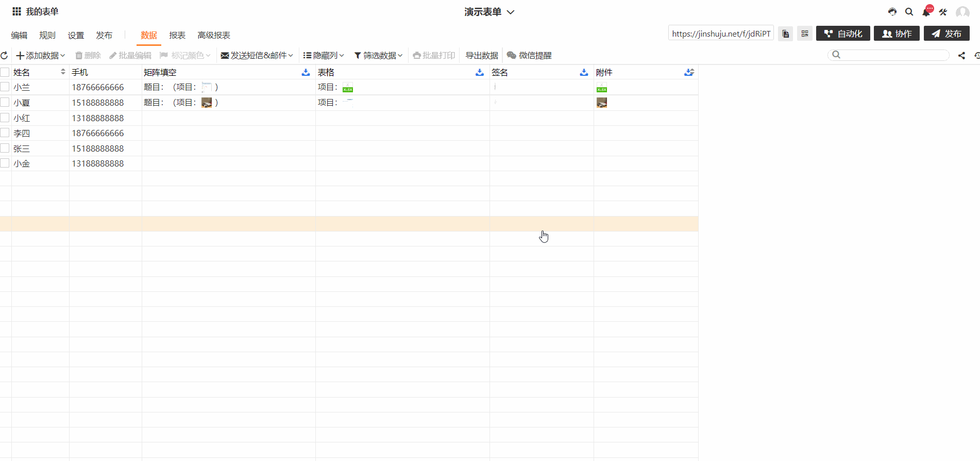Go to 我的表单 link
This screenshot has height=461, width=980.
42,11
